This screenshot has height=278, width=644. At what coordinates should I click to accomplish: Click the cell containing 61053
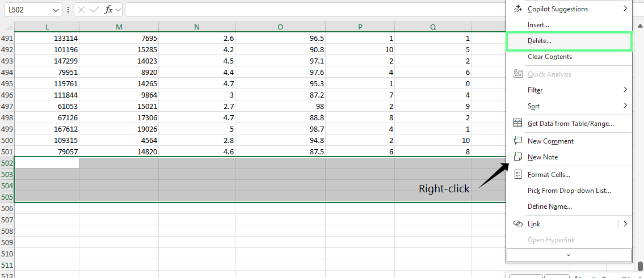47,106
